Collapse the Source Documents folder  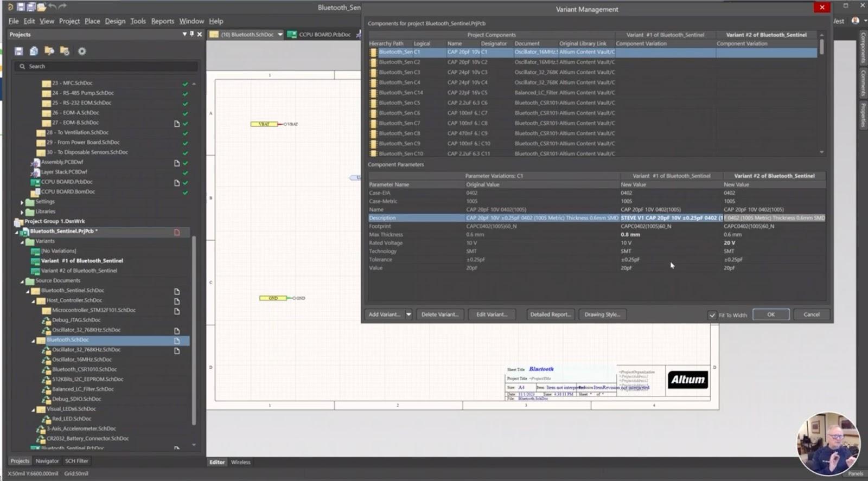[22, 281]
